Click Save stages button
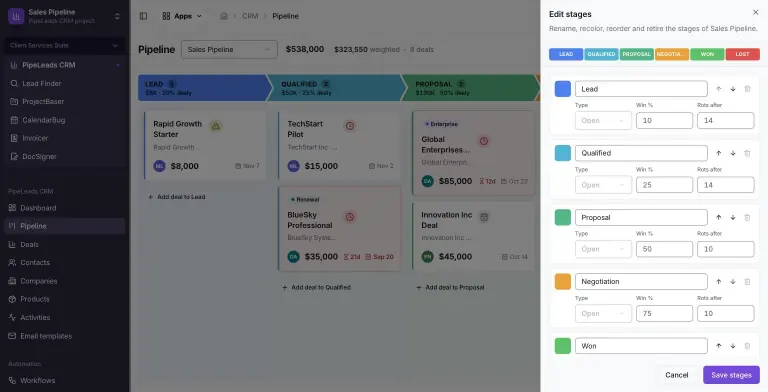 click(x=731, y=375)
